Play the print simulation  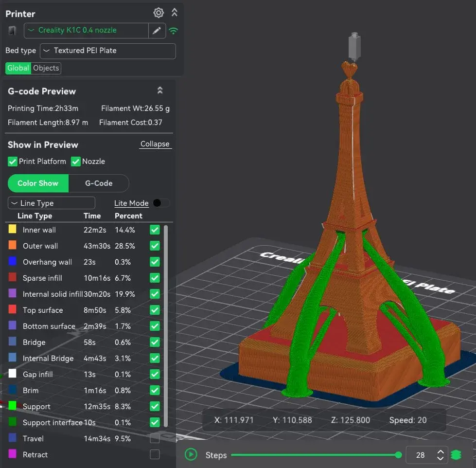(x=191, y=455)
